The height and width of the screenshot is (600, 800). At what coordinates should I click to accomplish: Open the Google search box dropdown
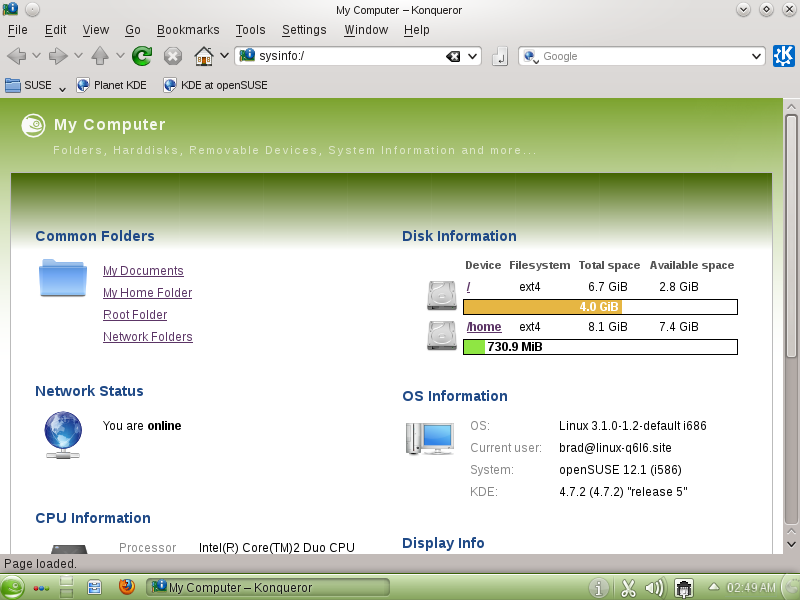(757, 56)
